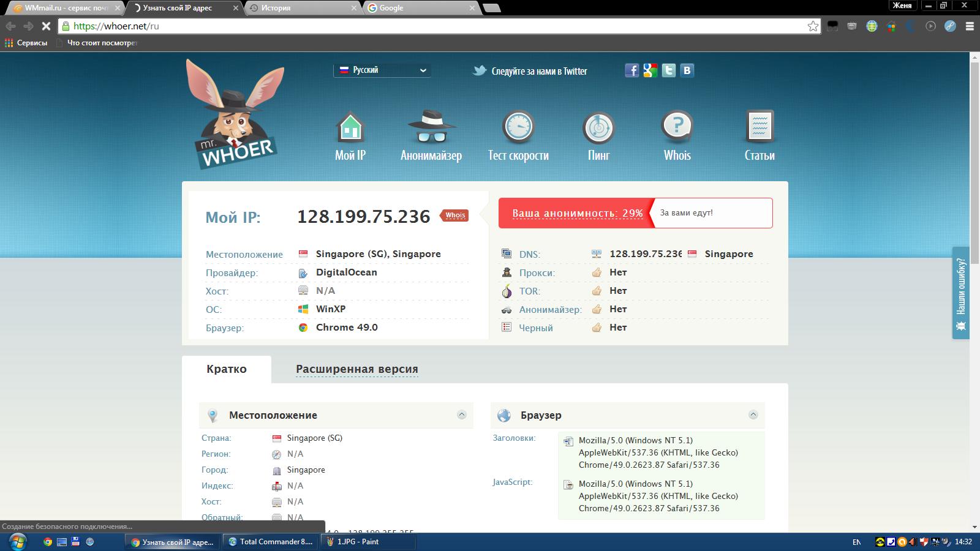
Task: Open the Facebook social icon
Action: pyautogui.click(x=631, y=70)
